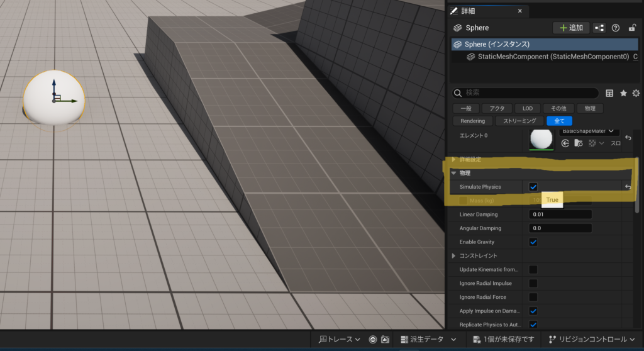Screen dimensions: 644x351
Task: Browse to material asset in Content Browser
Action: pyautogui.click(x=577, y=143)
